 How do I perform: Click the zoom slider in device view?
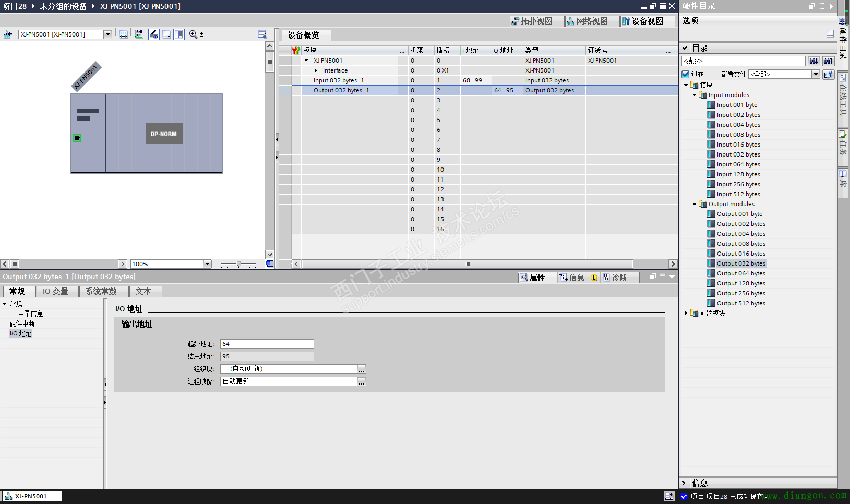pos(238,264)
